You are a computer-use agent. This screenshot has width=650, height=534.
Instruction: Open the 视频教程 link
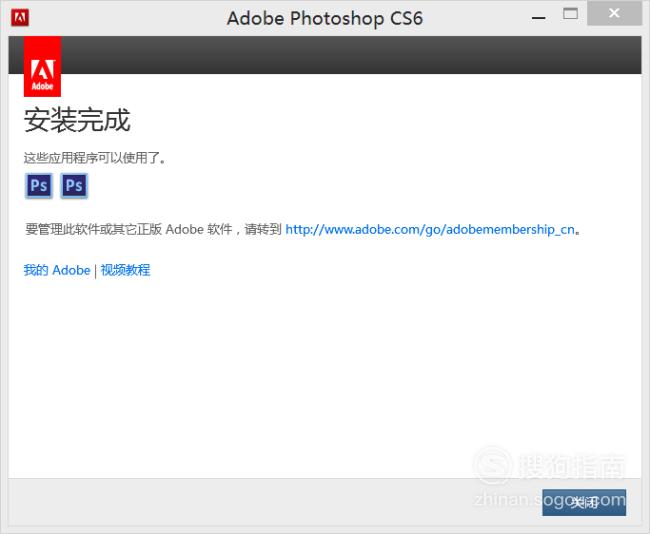click(x=125, y=270)
